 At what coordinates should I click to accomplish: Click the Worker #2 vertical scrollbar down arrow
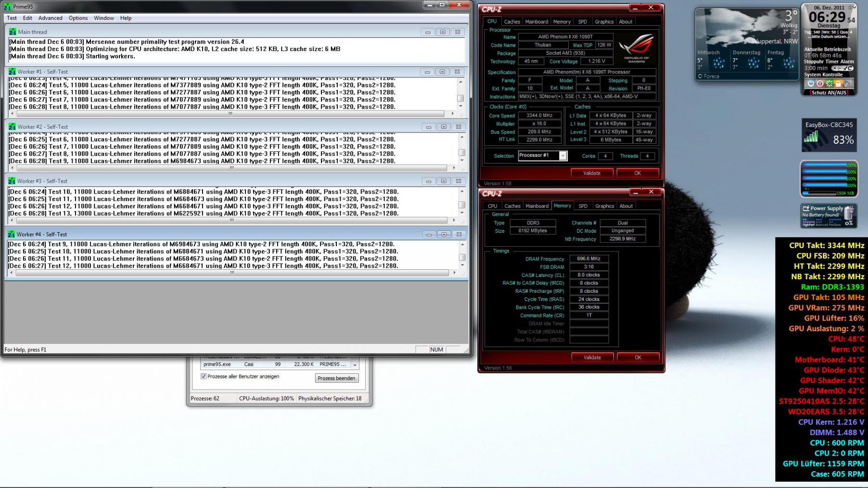click(462, 160)
